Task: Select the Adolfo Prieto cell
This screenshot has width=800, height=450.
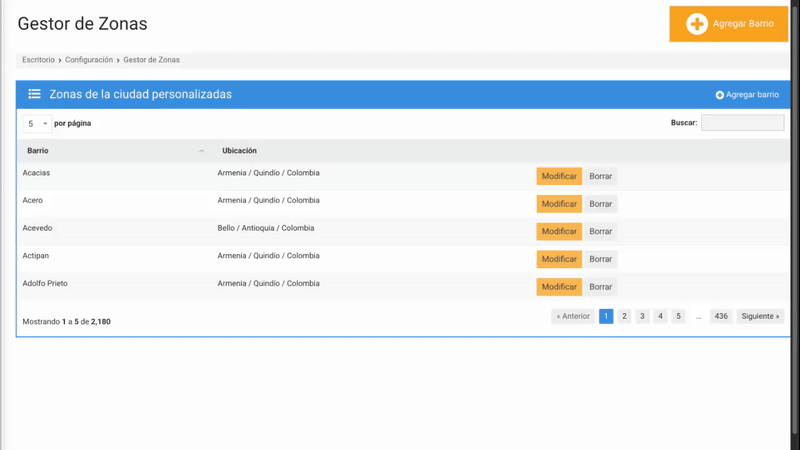Action: 45,283
